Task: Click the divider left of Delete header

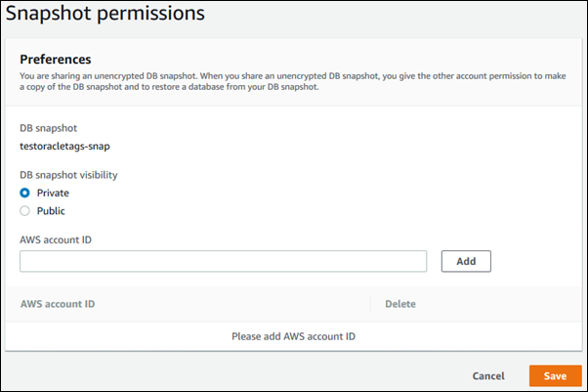Action: tap(371, 304)
